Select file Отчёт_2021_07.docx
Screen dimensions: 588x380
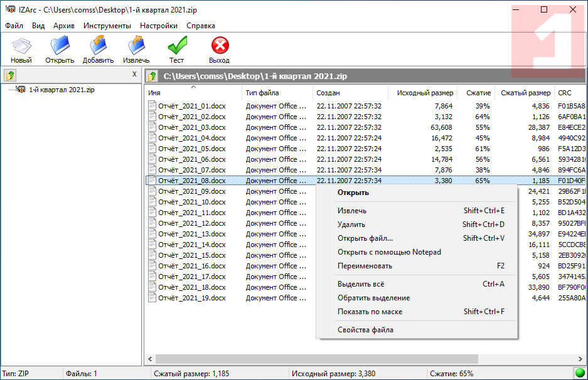(192, 170)
